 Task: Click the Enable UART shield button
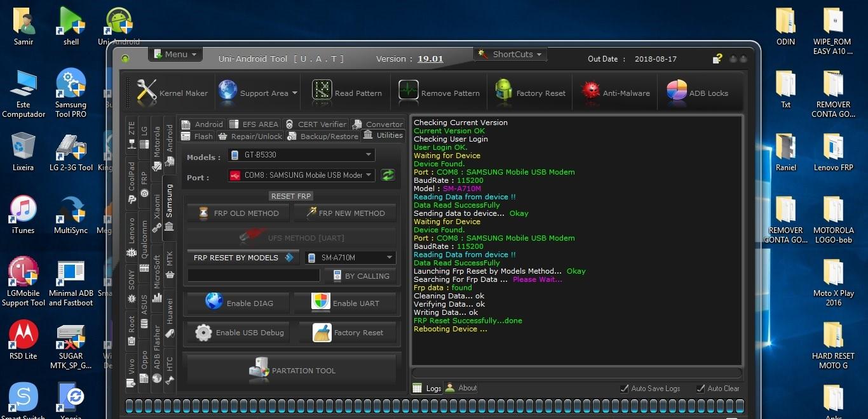click(345, 303)
